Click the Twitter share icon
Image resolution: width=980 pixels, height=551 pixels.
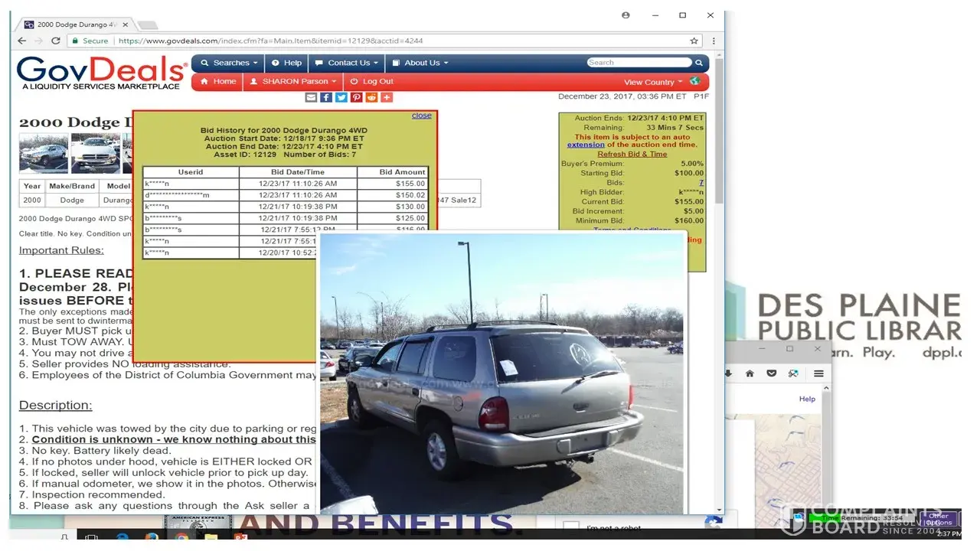tap(341, 97)
